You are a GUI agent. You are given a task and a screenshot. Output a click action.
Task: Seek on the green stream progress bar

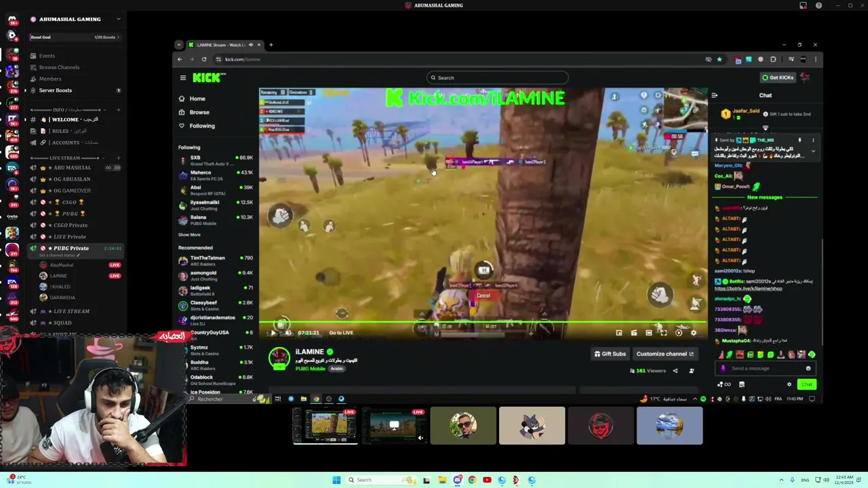click(x=483, y=323)
